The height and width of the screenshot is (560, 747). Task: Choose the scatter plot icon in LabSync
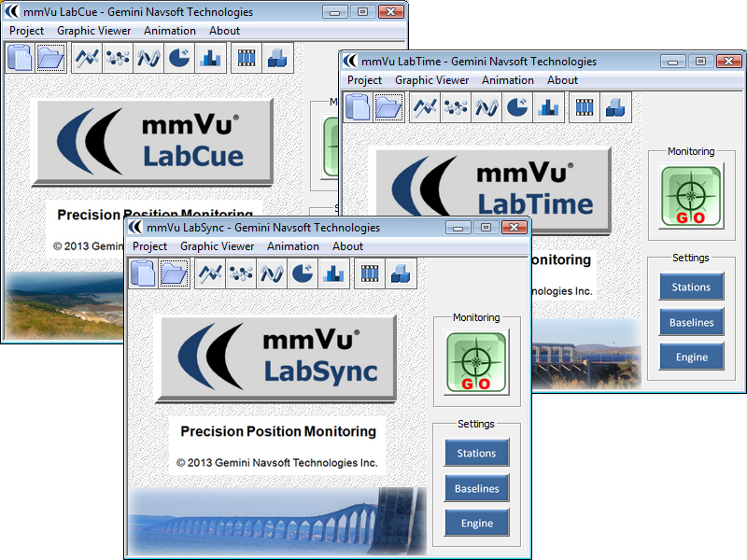click(241, 273)
